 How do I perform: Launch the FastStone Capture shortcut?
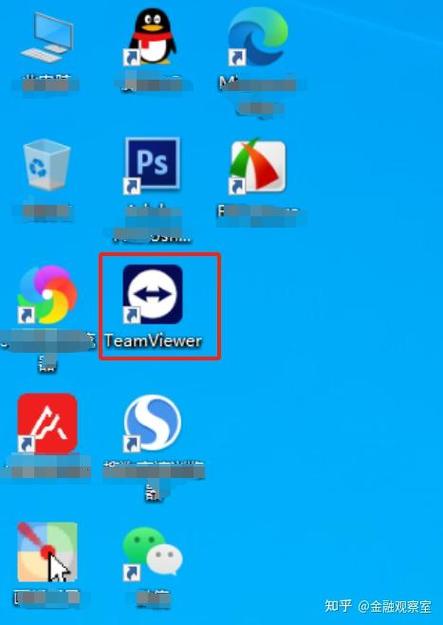tap(258, 166)
